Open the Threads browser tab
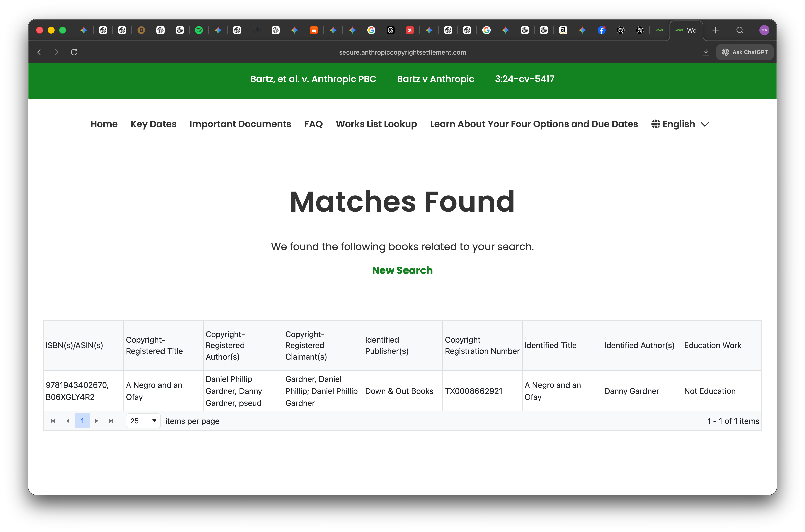The height and width of the screenshot is (532, 805). [391, 30]
